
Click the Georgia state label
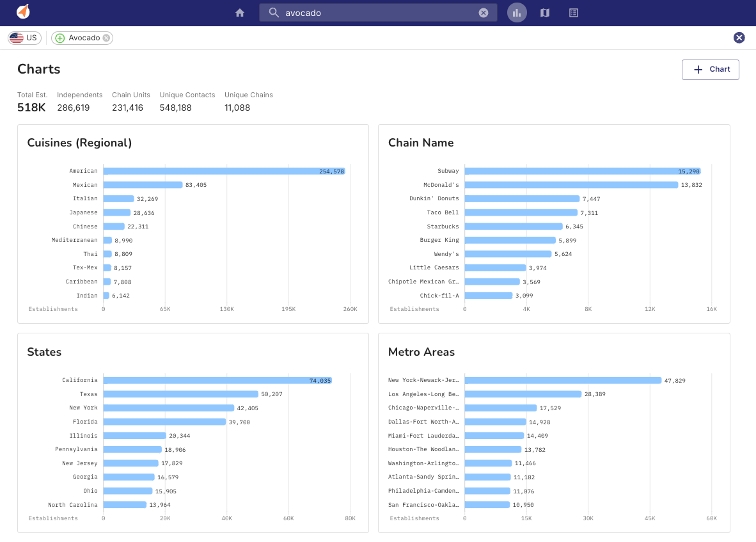pyautogui.click(x=85, y=477)
